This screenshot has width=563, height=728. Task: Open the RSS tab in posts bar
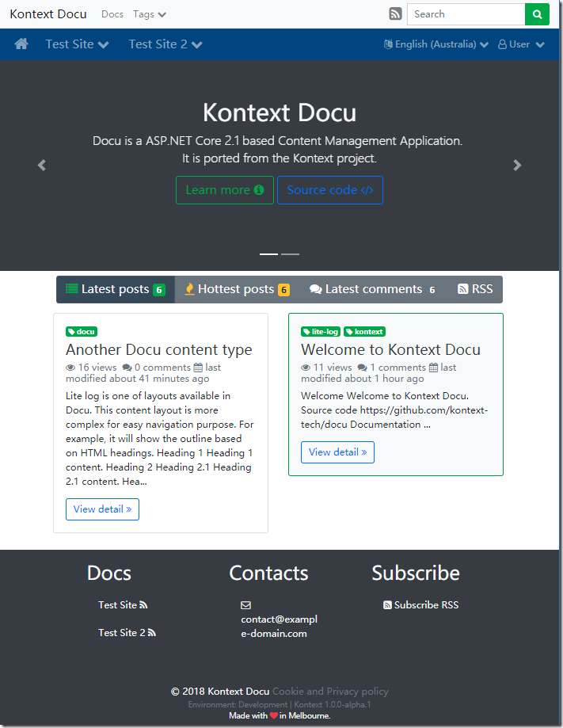tap(475, 289)
